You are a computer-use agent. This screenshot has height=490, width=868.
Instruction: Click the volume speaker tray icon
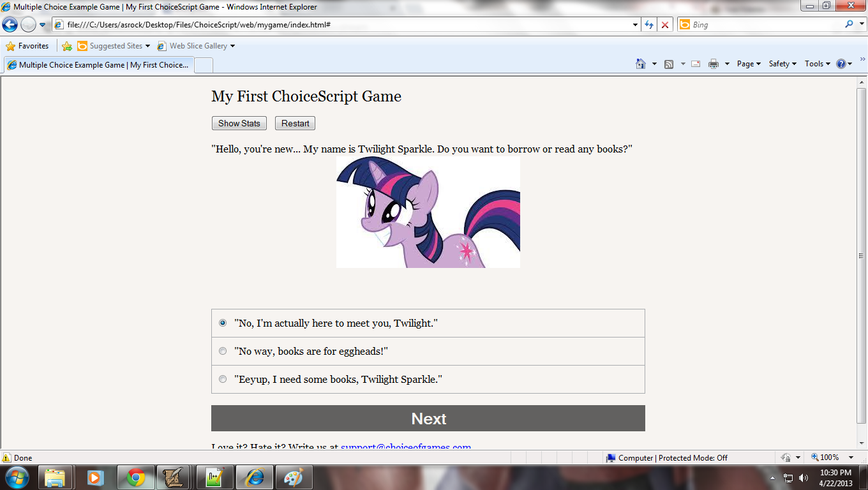[x=804, y=478]
